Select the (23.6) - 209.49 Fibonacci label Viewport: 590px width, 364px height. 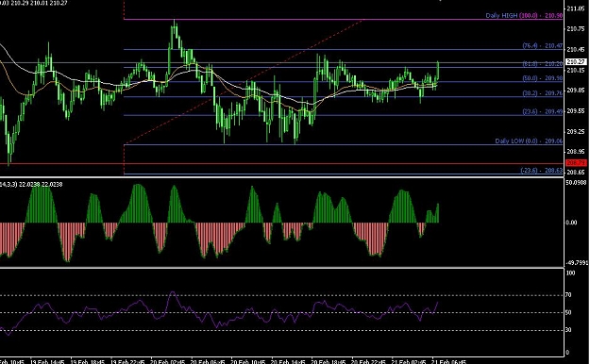542,111
